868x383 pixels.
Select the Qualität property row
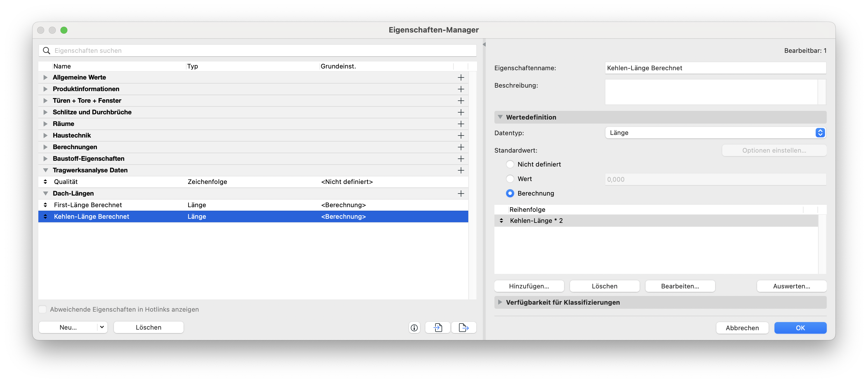coord(253,182)
